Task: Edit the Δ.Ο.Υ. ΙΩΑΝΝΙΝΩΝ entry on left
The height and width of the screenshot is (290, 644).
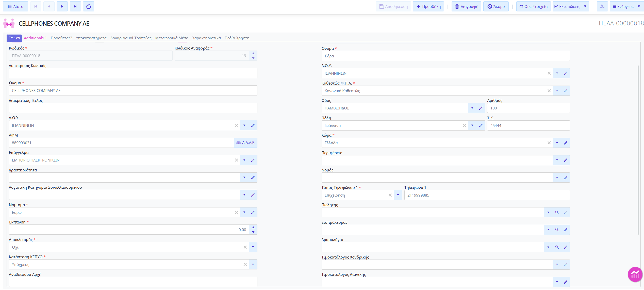Action: click(253, 125)
